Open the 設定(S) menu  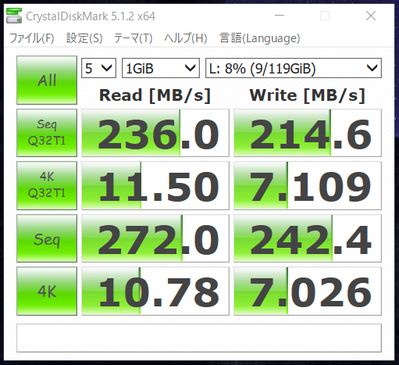[84, 38]
